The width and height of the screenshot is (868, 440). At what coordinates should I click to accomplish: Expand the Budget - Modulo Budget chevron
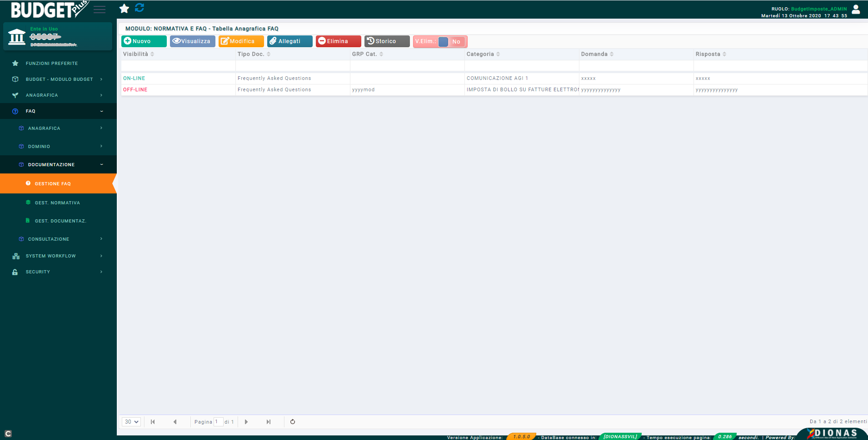101,79
